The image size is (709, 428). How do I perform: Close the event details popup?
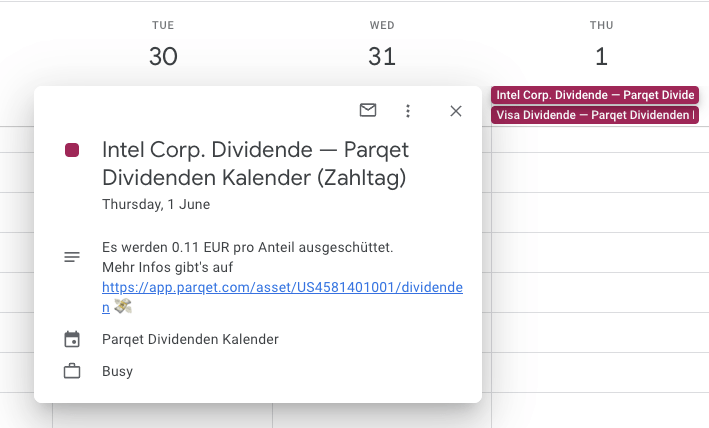pyautogui.click(x=456, y=111)
